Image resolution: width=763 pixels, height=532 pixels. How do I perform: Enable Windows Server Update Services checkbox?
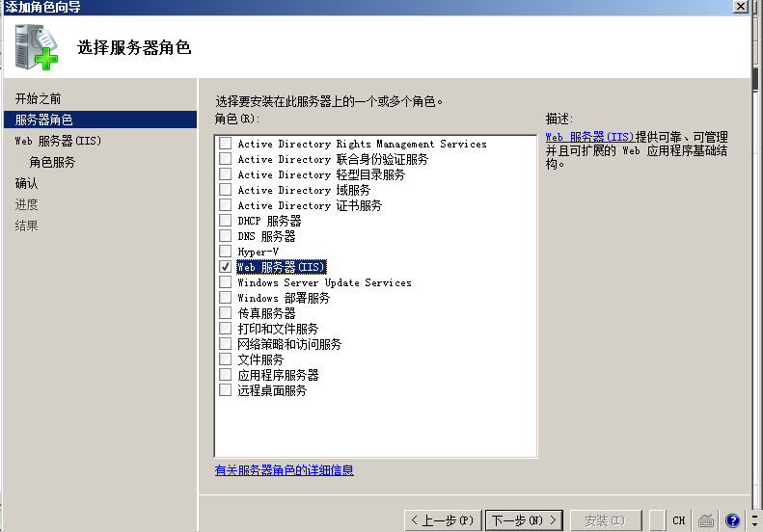click(x=226, y=282)
